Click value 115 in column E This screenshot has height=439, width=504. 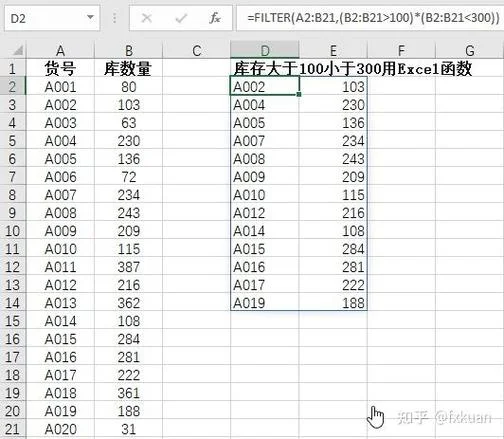point(333,195)
